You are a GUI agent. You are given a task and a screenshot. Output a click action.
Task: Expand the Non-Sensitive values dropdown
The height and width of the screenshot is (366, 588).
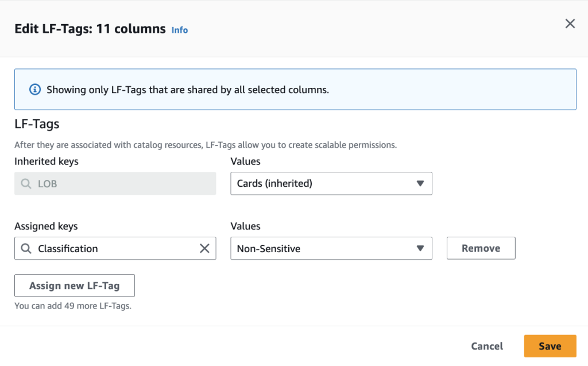[x=322, y=249]
